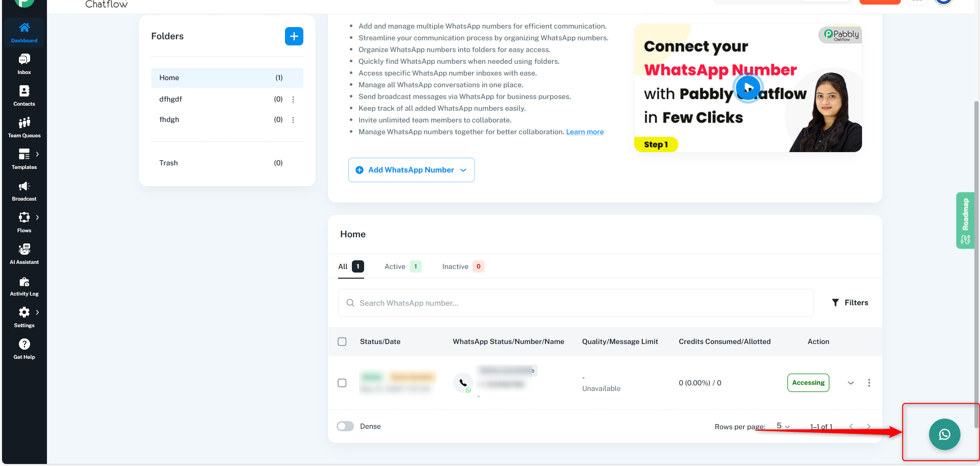
Task: Follow the Learn more link
Action: [x=585, y=132]
